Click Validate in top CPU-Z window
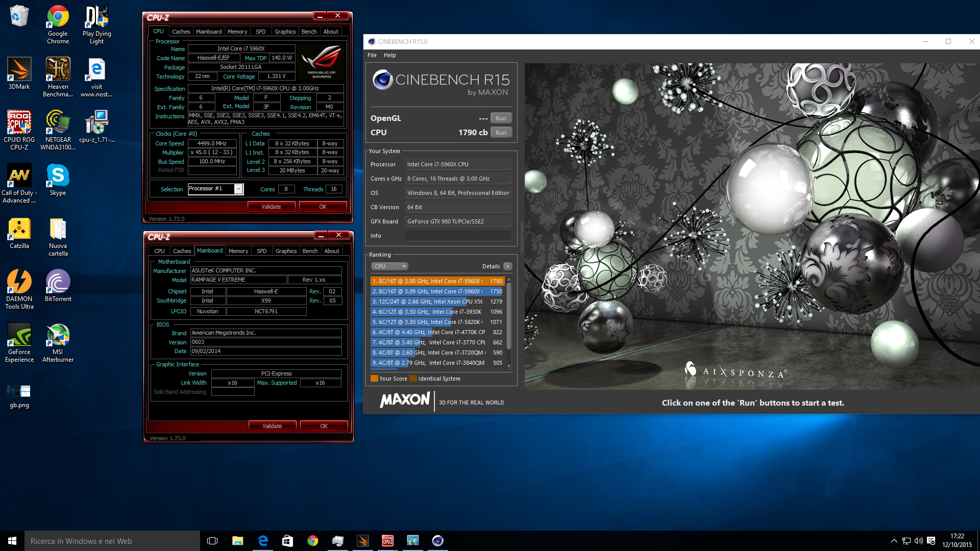Viewport: 980px width, 551px height. [x=271, y=207]
